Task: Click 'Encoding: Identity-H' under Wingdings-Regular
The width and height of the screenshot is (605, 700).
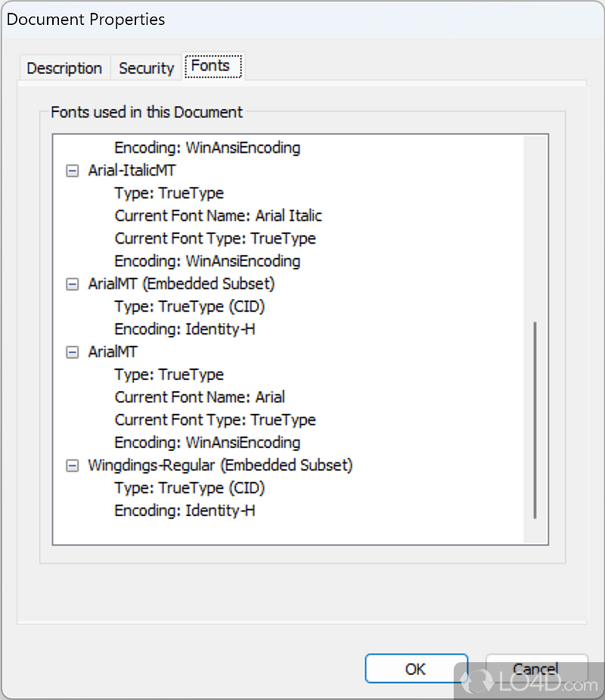Action: (x=185, y=510)
